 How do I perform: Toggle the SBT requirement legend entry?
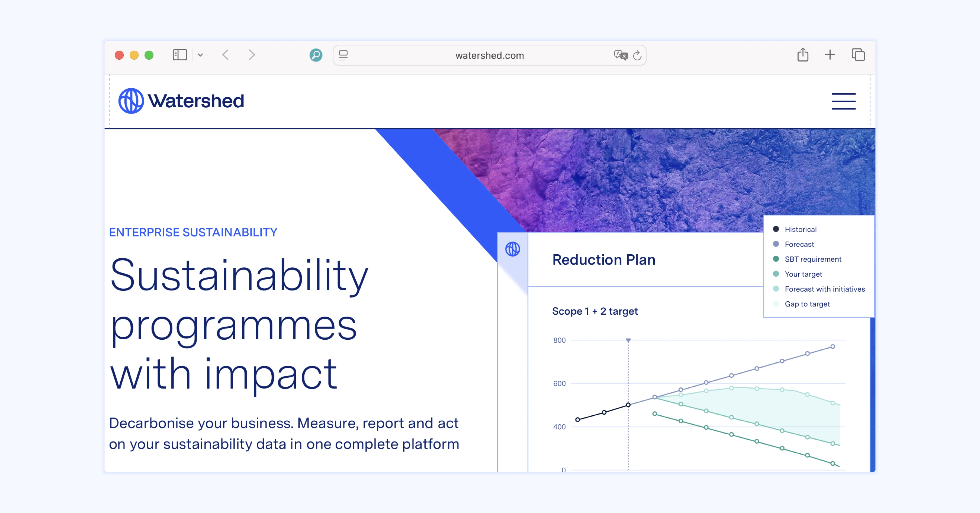[807, 259]
